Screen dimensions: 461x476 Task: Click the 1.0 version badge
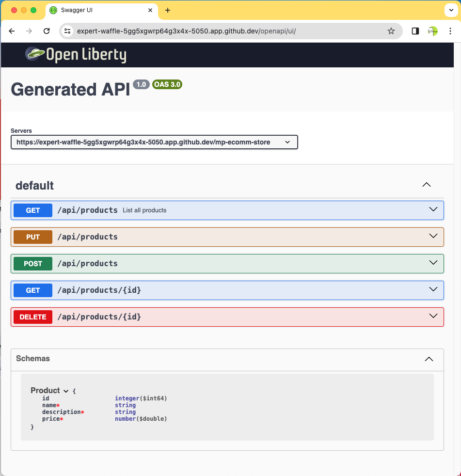point(141,84)
